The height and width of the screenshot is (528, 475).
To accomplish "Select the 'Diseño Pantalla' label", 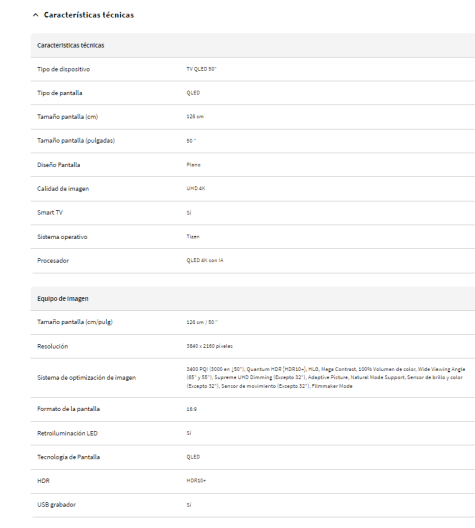I will click(59, 165).
